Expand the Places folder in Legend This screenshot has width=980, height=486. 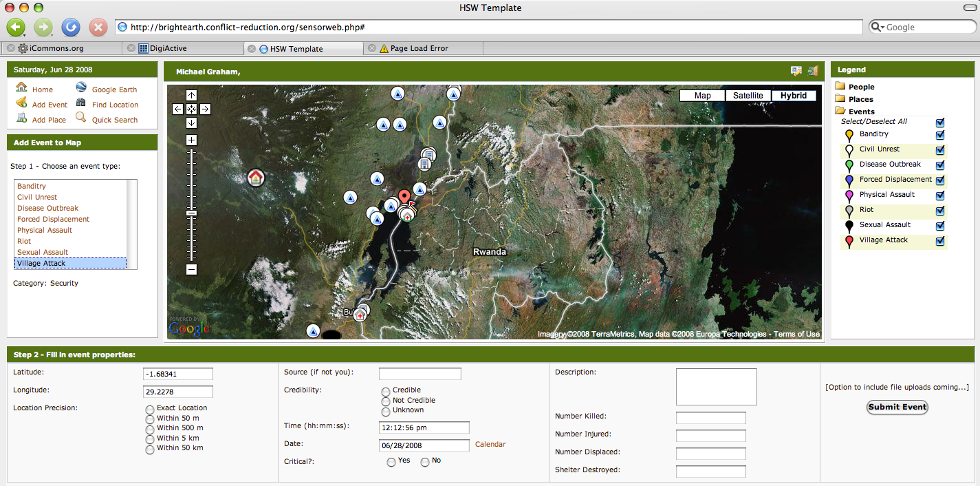(840, 99)
